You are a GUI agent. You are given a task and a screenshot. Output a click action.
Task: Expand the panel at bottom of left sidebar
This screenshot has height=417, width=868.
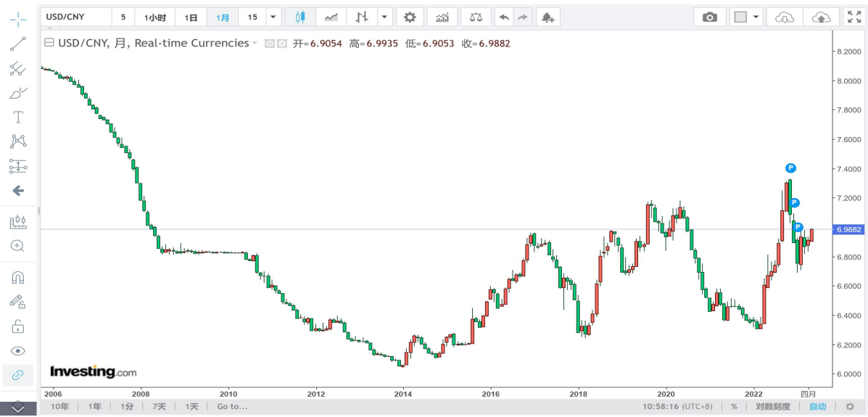[18, 408]
